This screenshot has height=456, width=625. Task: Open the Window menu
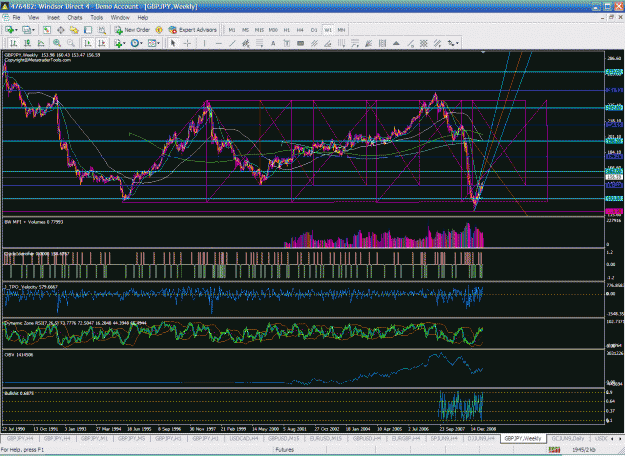pyautogui.click(x=120, y=18)
